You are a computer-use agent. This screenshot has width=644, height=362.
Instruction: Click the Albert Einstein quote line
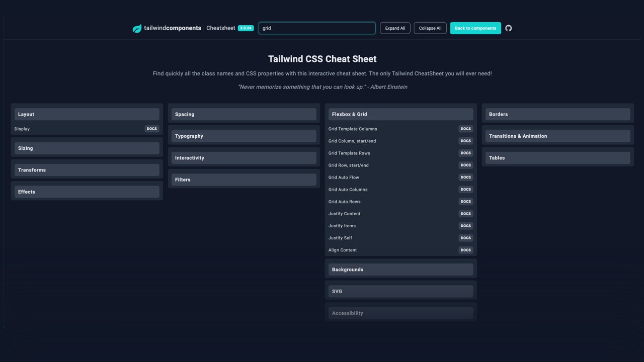click(323, 87)
